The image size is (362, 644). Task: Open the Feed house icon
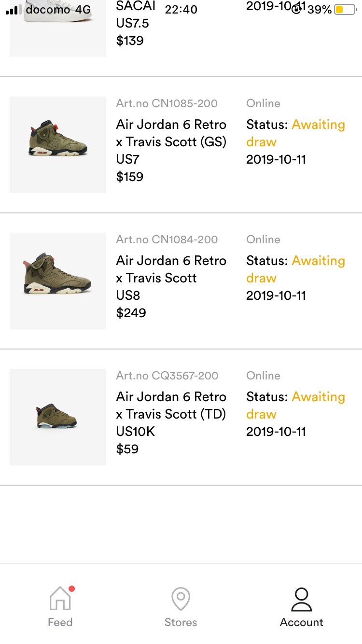pos(60,598)
